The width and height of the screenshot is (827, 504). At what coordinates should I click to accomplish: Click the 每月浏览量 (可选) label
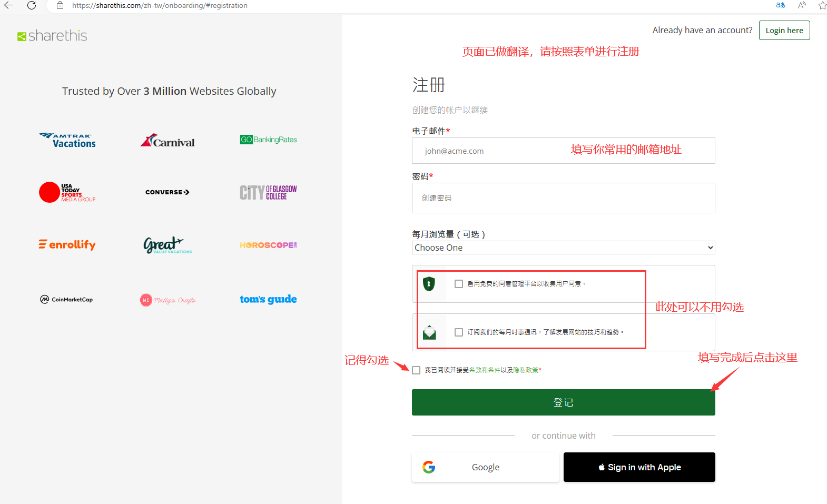(x=449, y=234)
